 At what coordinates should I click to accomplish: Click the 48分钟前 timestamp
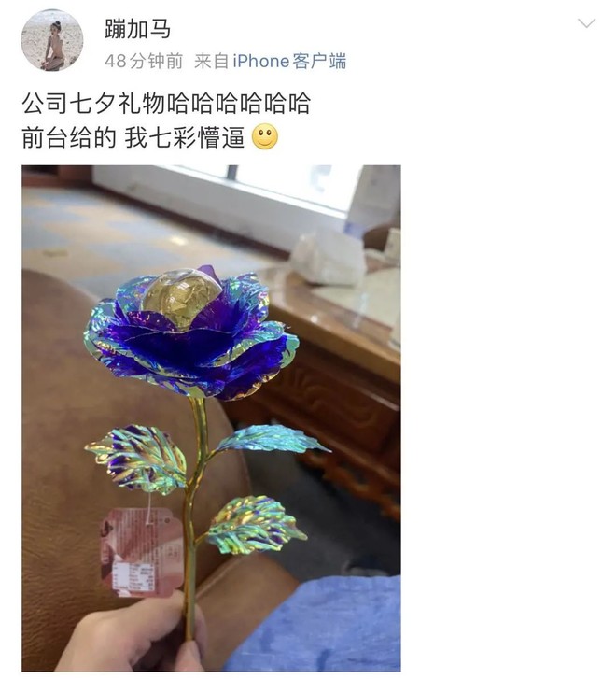[x=144, y=61]
